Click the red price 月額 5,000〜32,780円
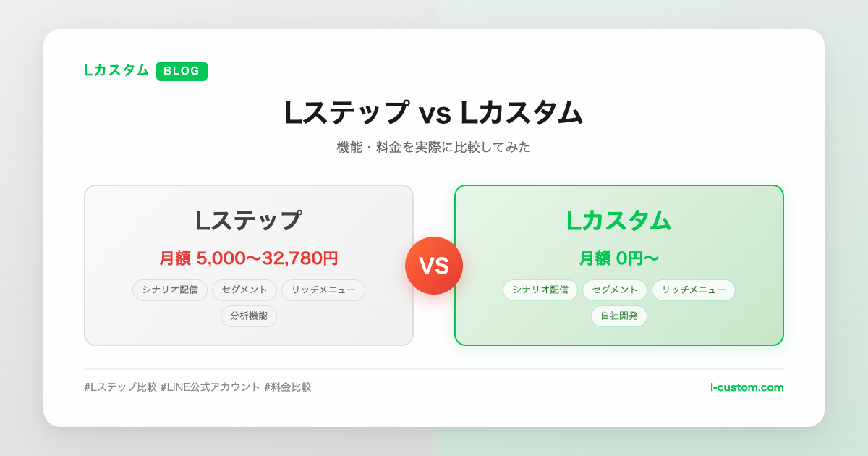Screen dimensions: 868x456 coord(248,258)
